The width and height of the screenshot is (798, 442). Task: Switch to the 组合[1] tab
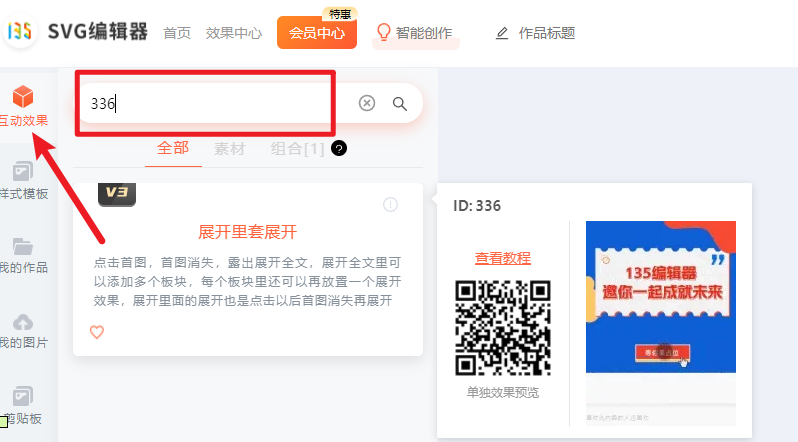point(297,149)
